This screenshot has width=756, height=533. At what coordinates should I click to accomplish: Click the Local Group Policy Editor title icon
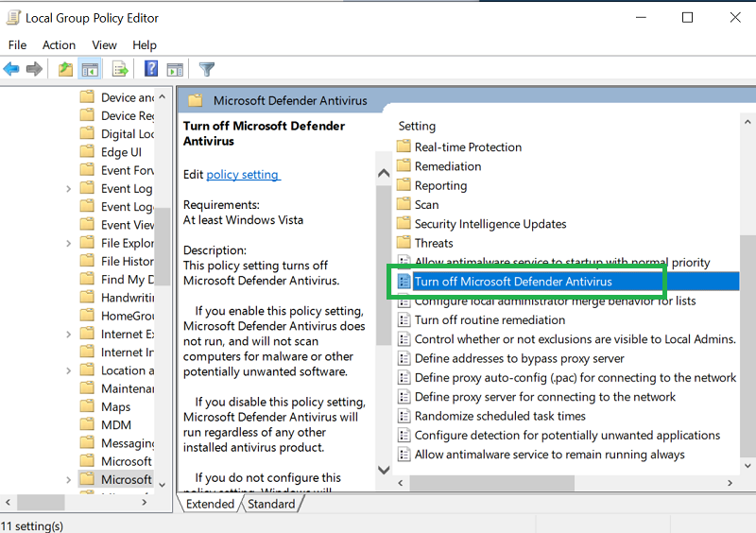pos(13,18)
